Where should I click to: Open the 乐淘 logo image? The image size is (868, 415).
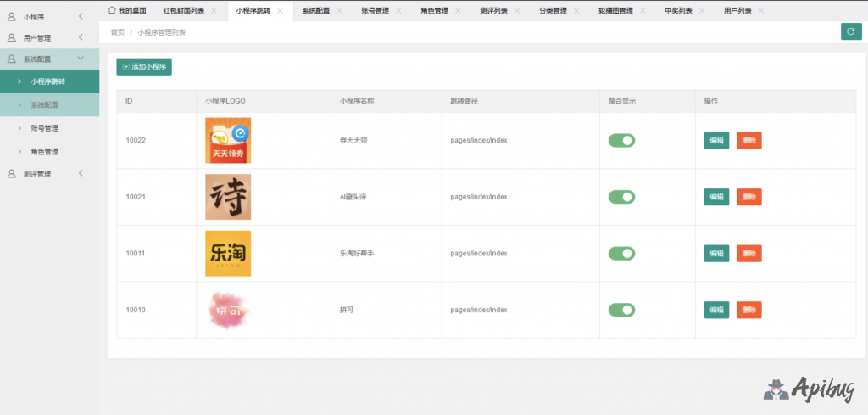click(227, 253)
